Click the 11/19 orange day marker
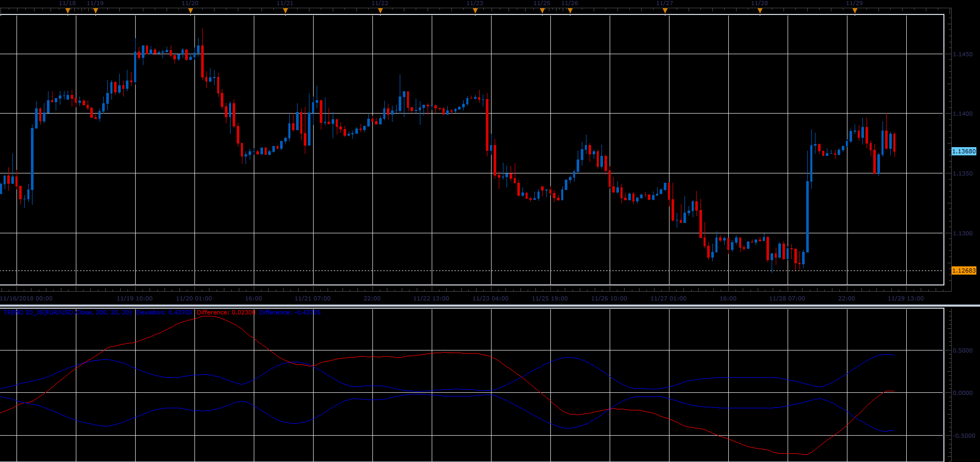The width and height of the screenshot is (980, 462). click(x=95, y=11)
